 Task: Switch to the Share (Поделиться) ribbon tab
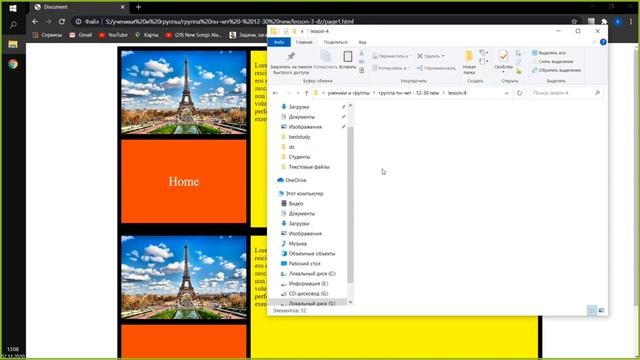336,42
